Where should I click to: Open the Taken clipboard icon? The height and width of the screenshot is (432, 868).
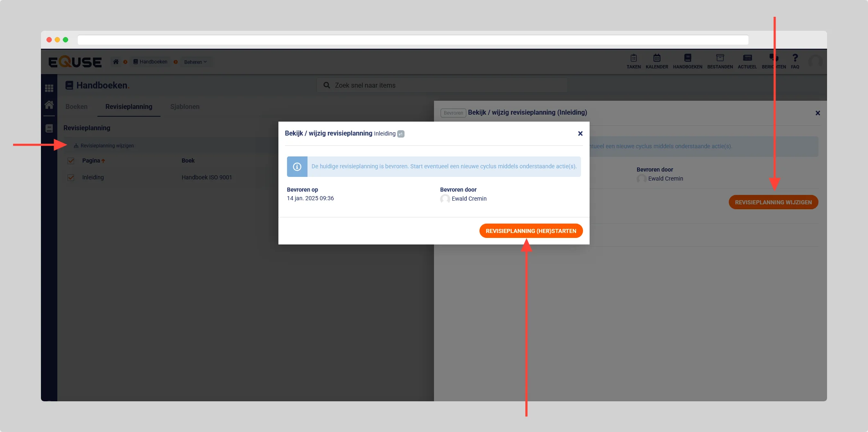tap(633, 58)
